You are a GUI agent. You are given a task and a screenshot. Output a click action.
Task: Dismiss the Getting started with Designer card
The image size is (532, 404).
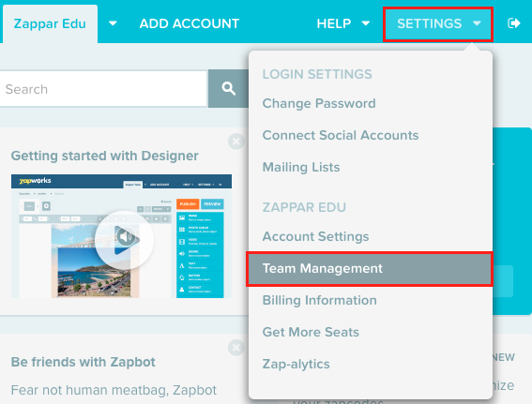[x=236, y=142]
